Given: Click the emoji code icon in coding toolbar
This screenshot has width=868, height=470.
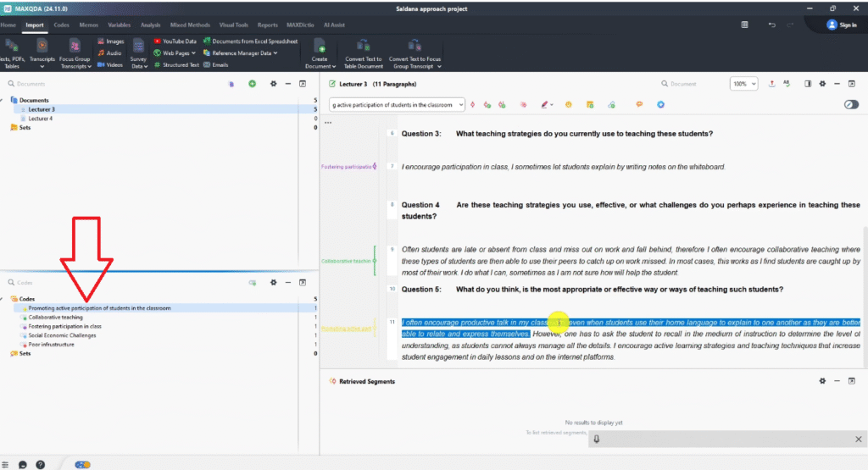Looking at the screenshot, I should click(568, 105).
